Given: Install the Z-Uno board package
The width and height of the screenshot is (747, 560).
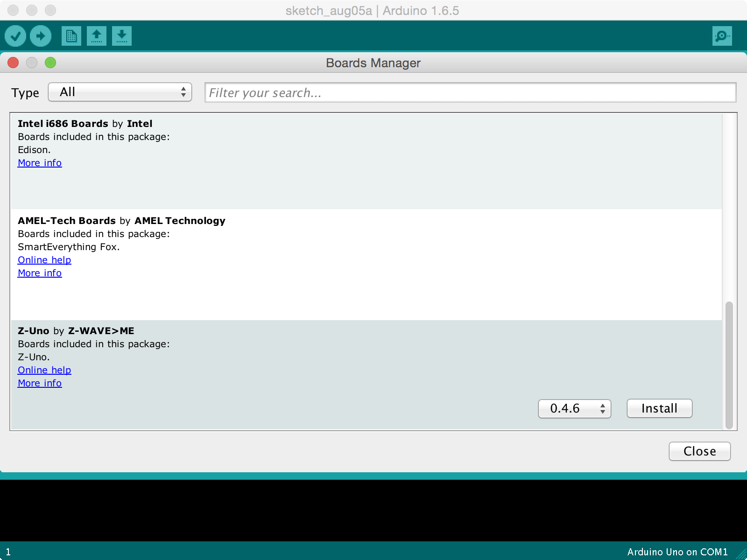Looking at the screenshot, I should [659, 409].
